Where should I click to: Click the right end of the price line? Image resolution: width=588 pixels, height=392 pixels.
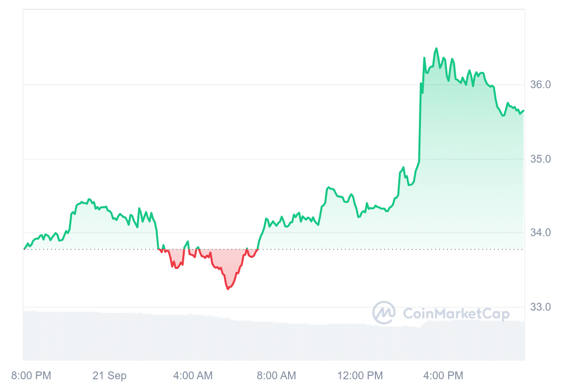tap(523, 111)
